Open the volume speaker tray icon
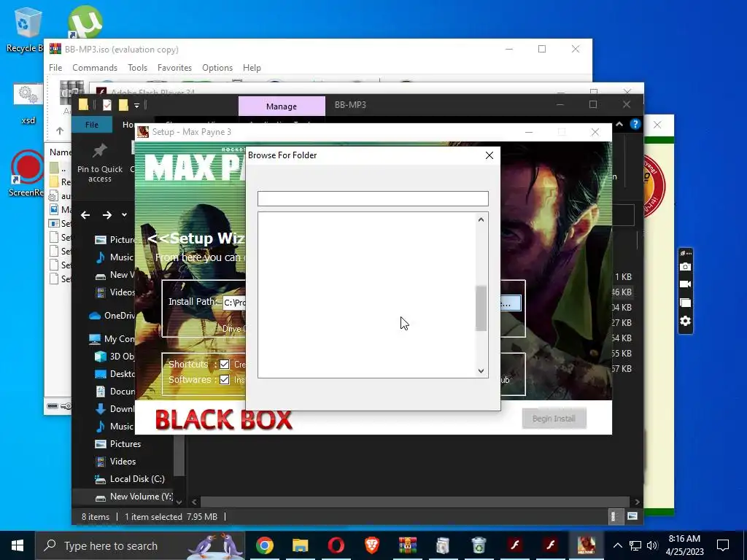 (x=652, y=545)
